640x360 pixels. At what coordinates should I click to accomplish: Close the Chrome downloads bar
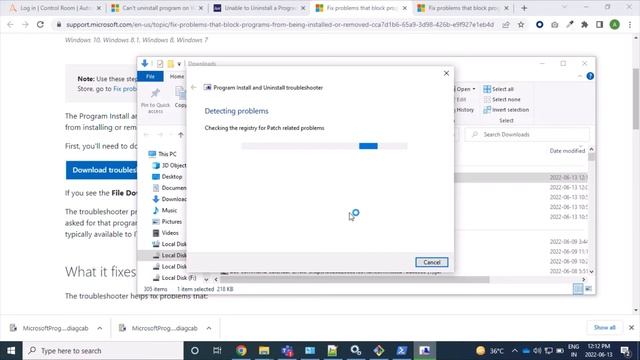pyautogui.click(x=631, y=327)
